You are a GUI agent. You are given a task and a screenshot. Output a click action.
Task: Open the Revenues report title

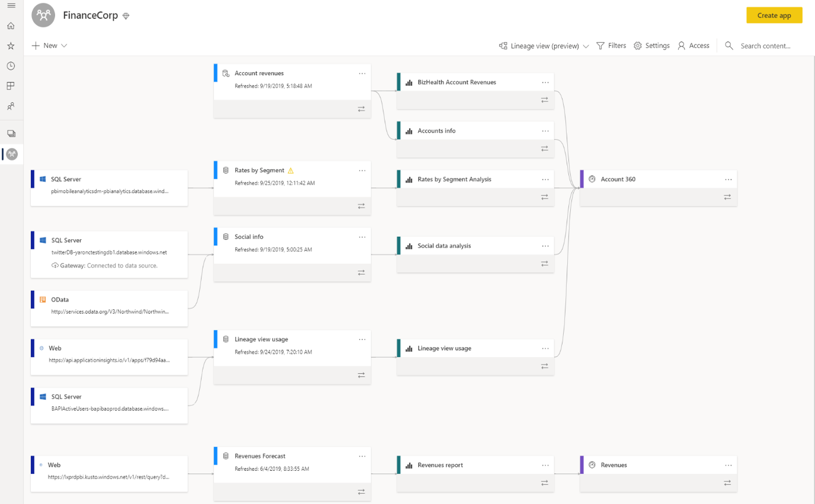pyautogui.click(x=440, y=465)
